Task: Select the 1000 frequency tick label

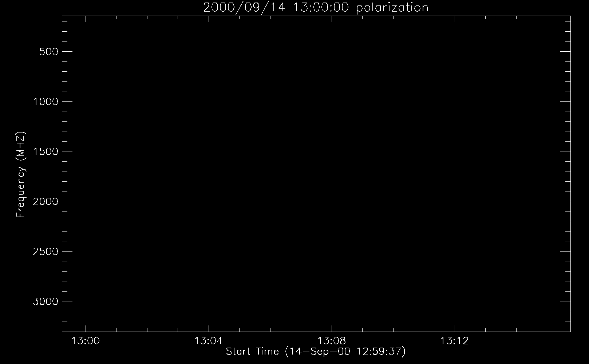Action: pos(46,102)
